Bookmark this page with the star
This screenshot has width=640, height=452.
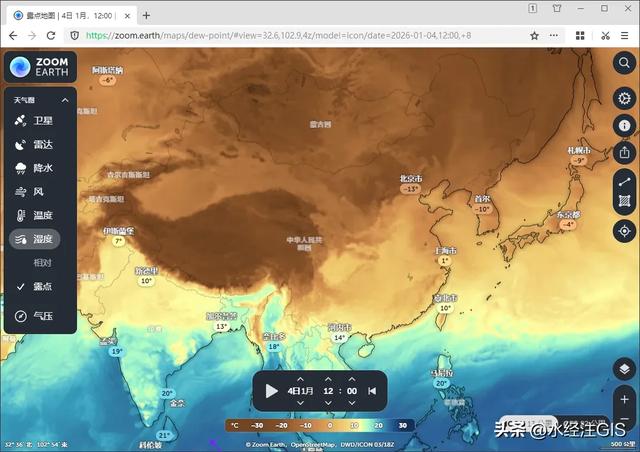(534, 36)
